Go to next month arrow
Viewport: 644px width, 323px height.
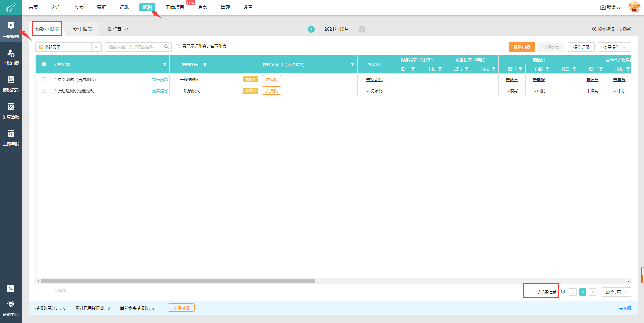(x=362, y=29)
